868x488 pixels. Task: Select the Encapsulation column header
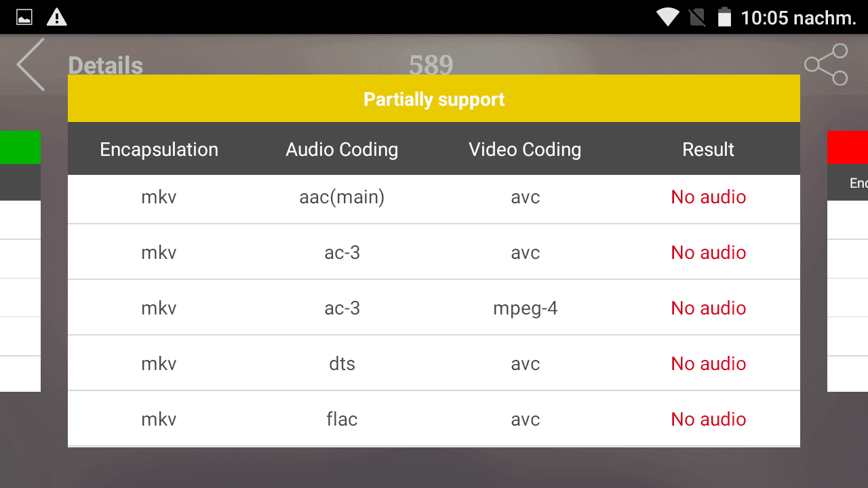[x=159, y=149]
